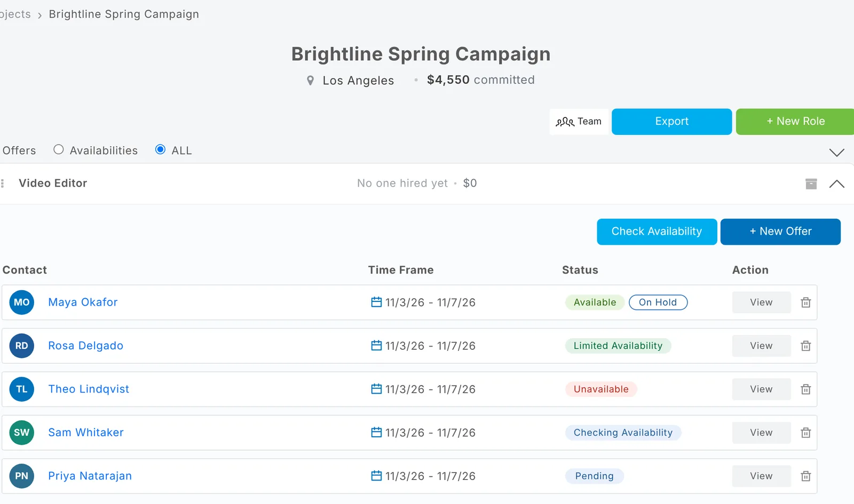
Task: Open Maya Okafor's contact link
Action: tap(83, 302)
